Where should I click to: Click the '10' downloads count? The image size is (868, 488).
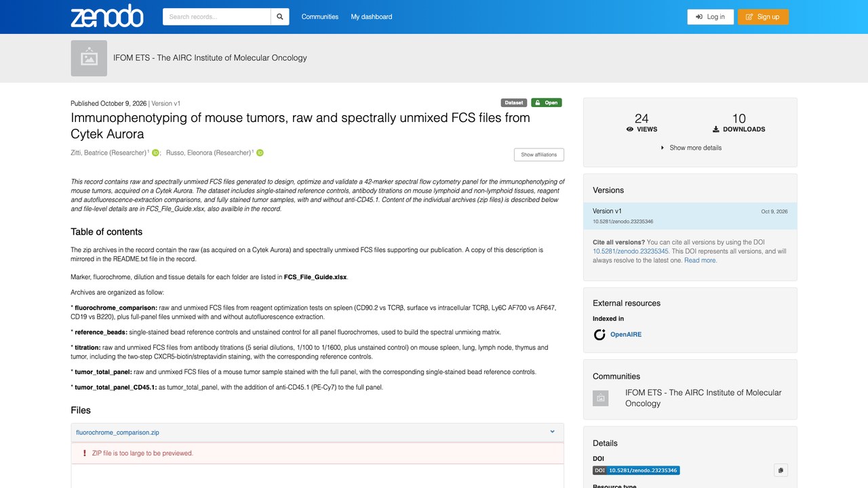point(739,119)
